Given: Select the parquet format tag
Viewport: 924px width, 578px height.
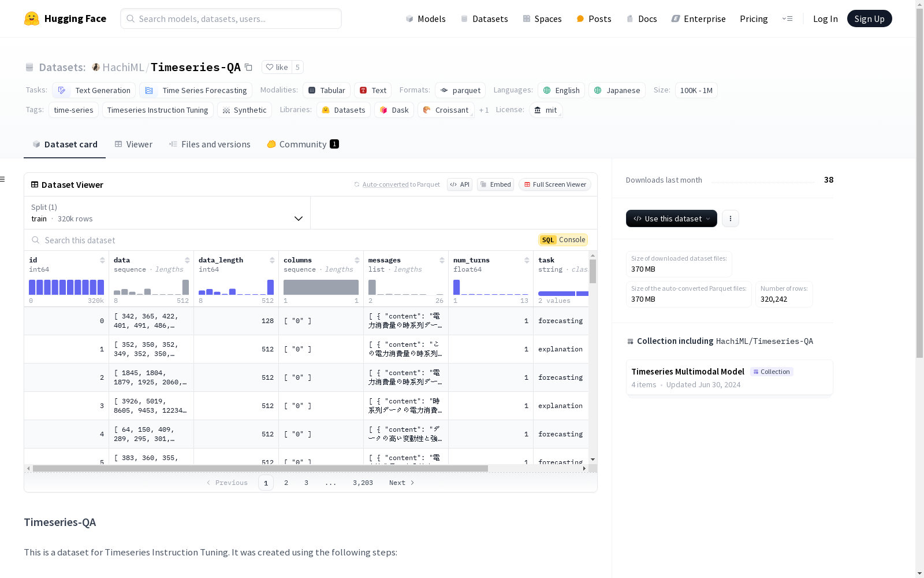Looking at the screenshot, I should pos(460,90).
